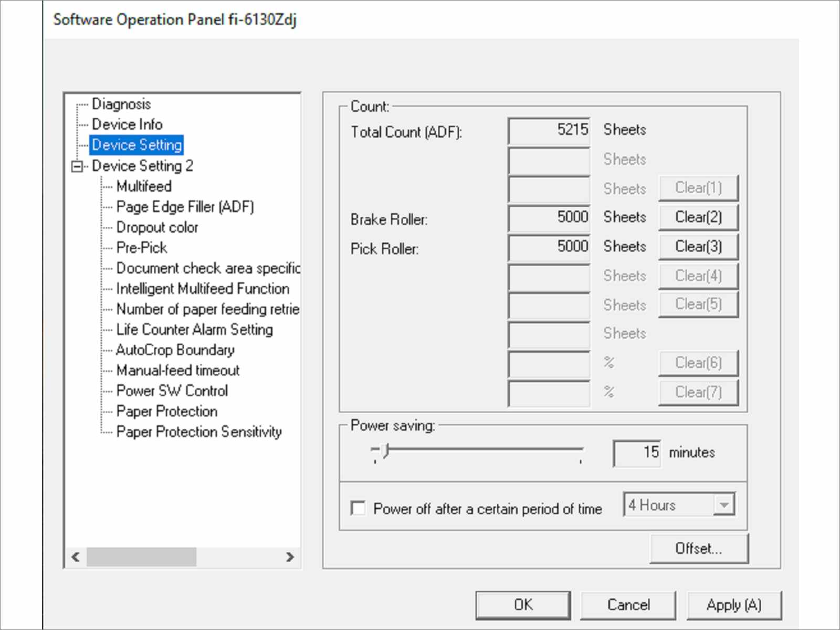Open the Multifeed settings
This screenshot has width=840, height=630.
tap(144, 186)
